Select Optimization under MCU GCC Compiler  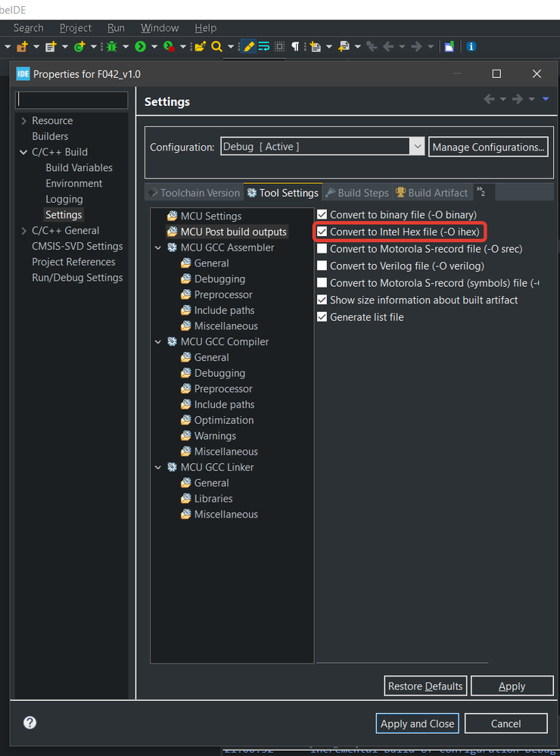coord(224,420)
